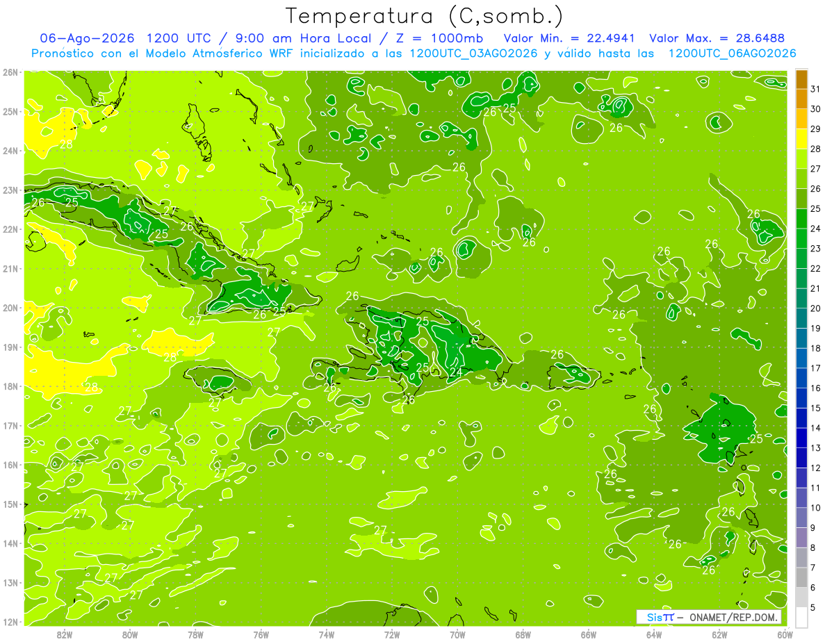
Task: Select the gray legend swatch between 6 and 7
Action: 801,577
